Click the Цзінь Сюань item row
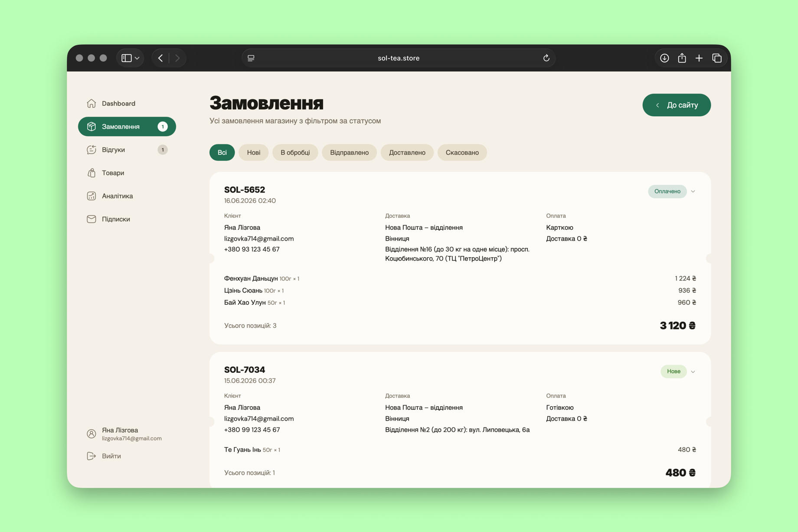This screenshot has height=532, width=798. 460,290
